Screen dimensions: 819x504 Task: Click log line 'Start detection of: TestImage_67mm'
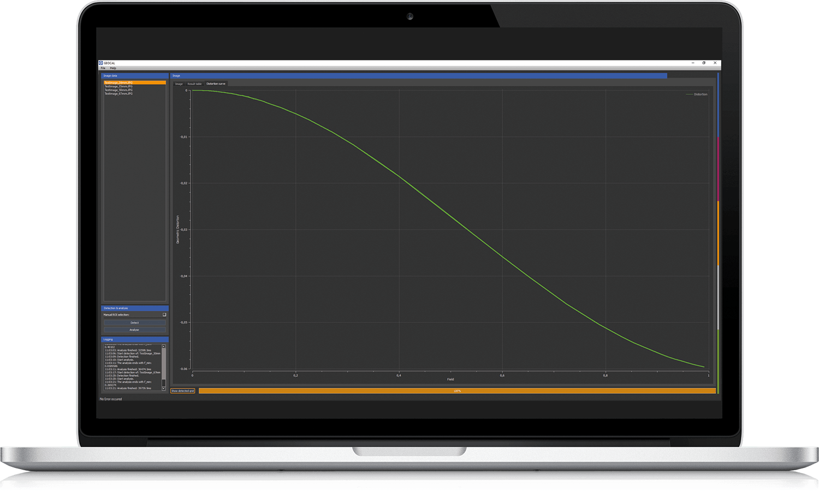(x=133, y=372)
